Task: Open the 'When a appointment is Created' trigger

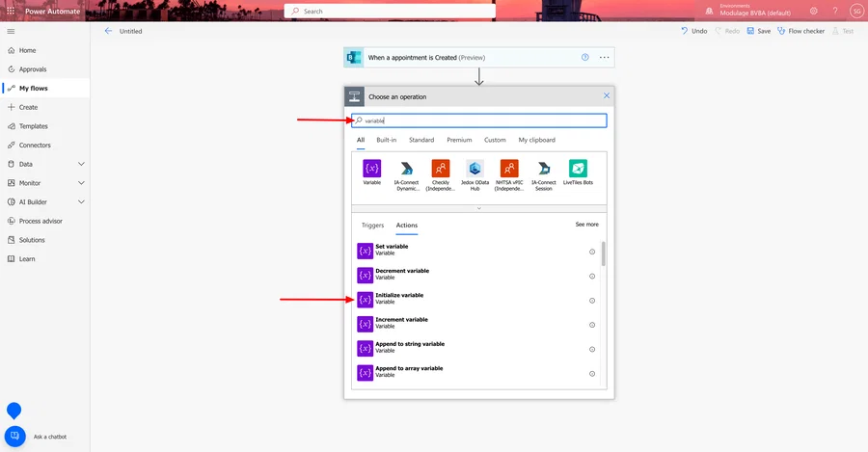Action: point(478,57)
